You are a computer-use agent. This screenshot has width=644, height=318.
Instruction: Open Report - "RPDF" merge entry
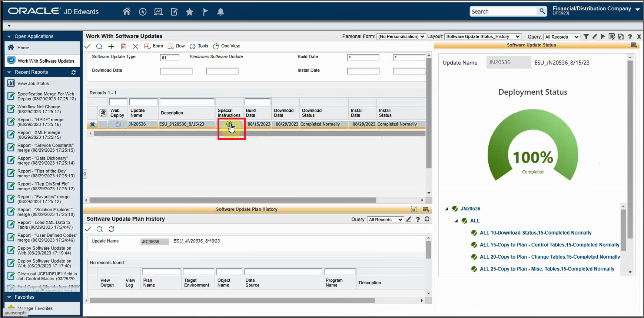[40, 122]
